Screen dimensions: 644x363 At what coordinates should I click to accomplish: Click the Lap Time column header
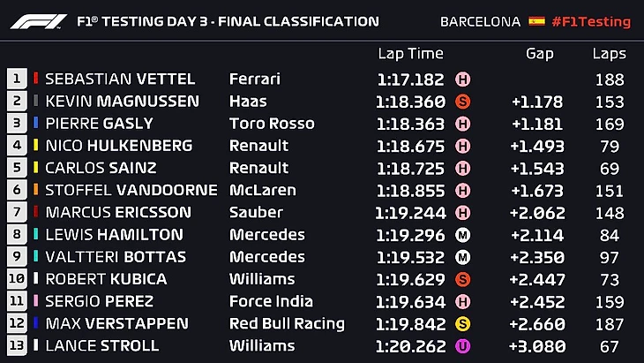(410, 54)
